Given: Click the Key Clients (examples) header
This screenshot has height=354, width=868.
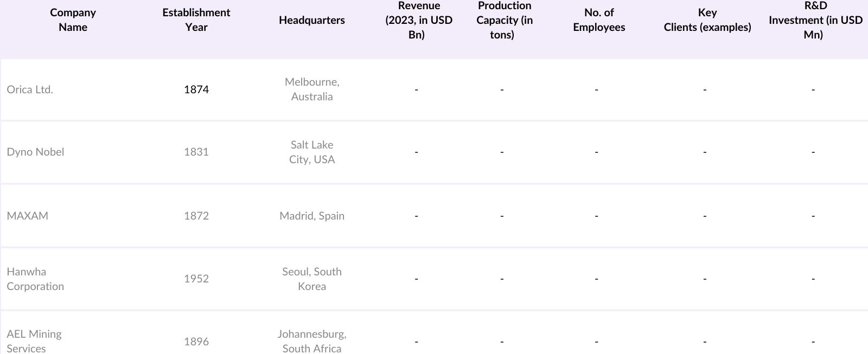Looking at the screenshot, I should click(707, 20).
